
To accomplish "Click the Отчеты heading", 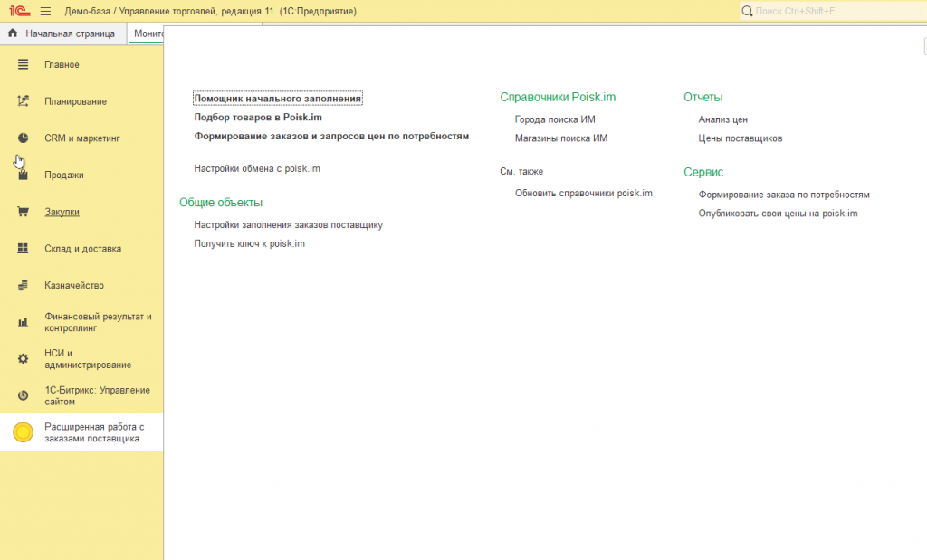I will click(x=702, y=97).
